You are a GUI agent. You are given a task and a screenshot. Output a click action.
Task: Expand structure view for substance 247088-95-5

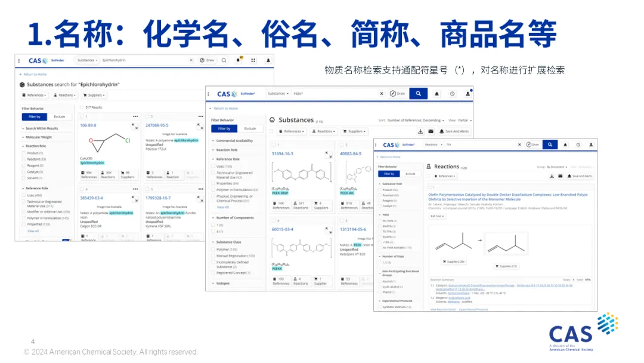tap(200, 126)
